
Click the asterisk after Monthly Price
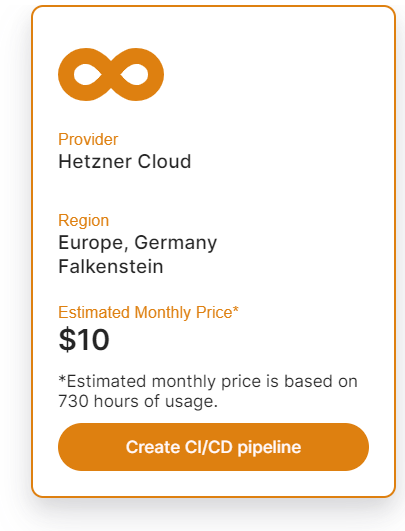pyautogui.click(x=236, y=309)
